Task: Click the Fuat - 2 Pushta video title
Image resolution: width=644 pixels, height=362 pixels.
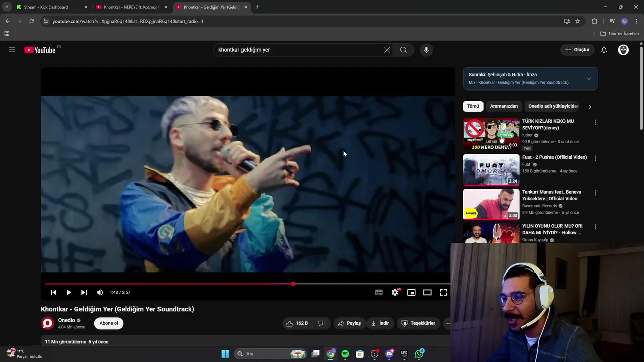Action: tap(554, 157)
